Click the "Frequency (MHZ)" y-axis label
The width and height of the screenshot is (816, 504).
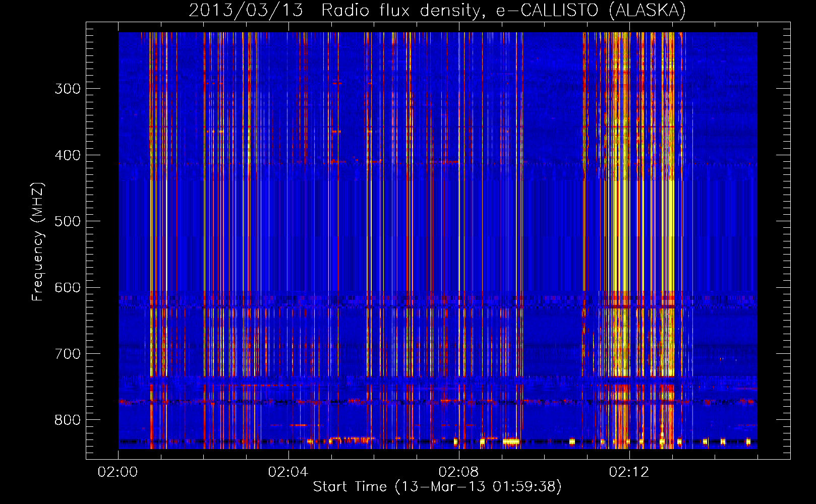(x=38, y=242)
